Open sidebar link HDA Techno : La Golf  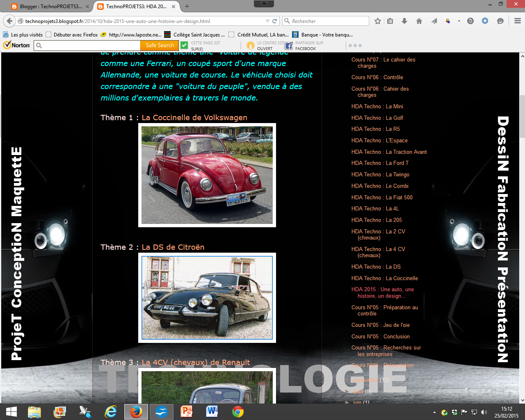pyautogui.click(x=377, y=118)
